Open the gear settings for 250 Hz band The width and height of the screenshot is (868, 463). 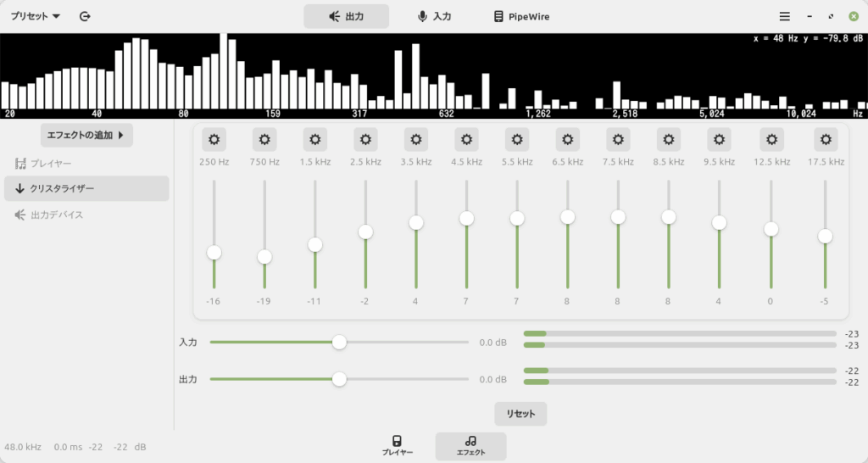click(214, 140)
